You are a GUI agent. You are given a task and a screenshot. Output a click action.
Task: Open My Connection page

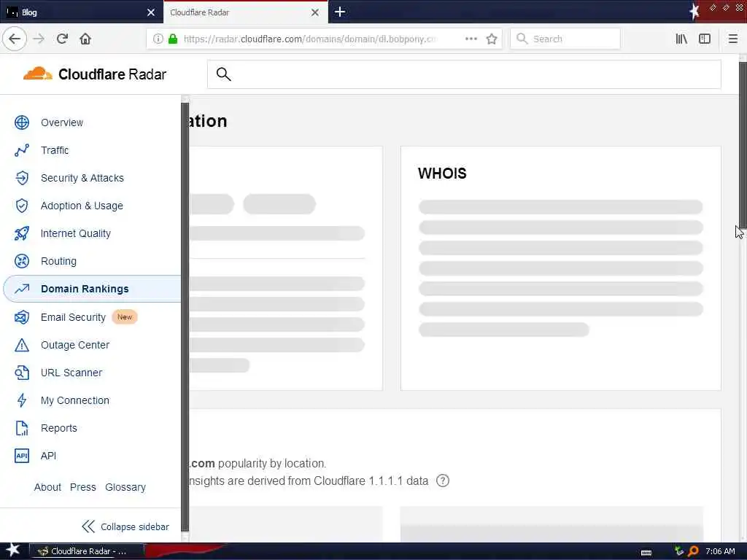(x=75, y=400)
